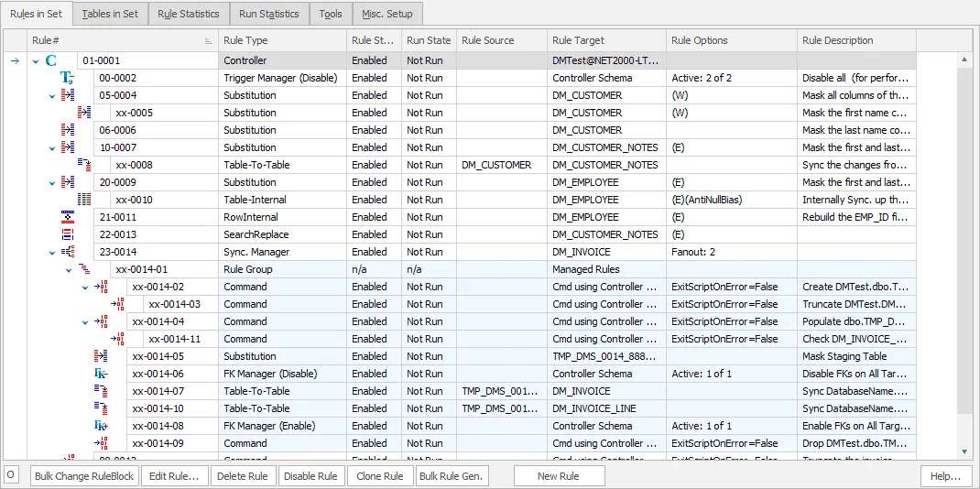
Task: Click the Table-Internal icon for rule xx-0010
Action: point(83,200)
